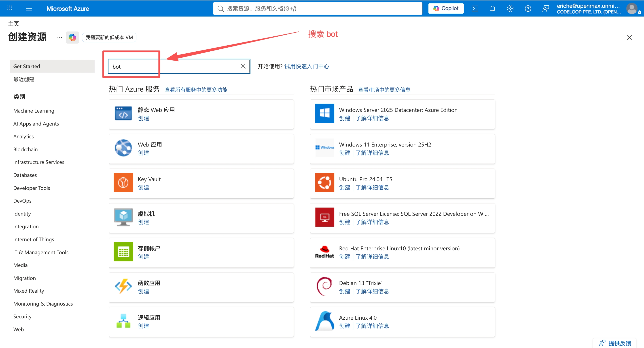Open the Machine Learning category
The width and height of the screenshot is (644, 348).
34,111
